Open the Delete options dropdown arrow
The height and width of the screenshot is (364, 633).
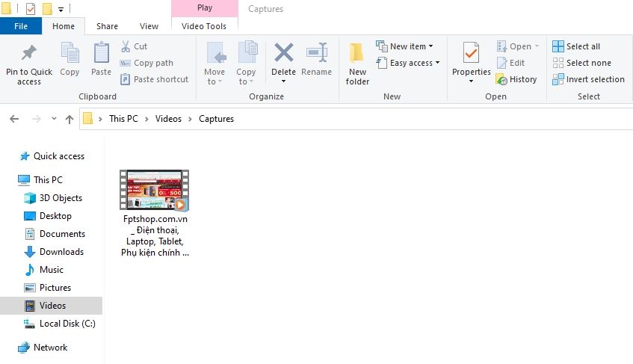(x=283, y=81)
